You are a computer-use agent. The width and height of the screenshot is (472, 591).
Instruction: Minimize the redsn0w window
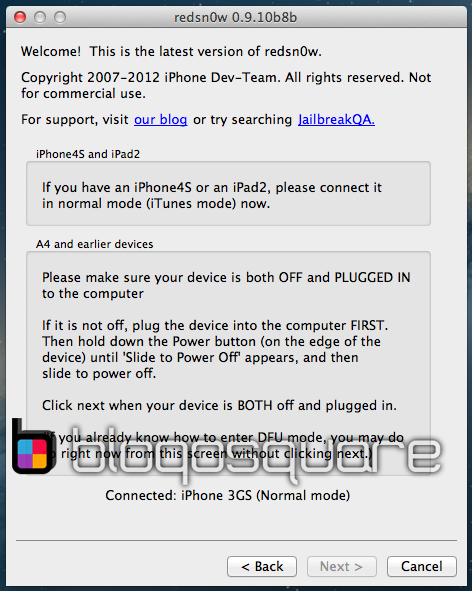[40, 17]
